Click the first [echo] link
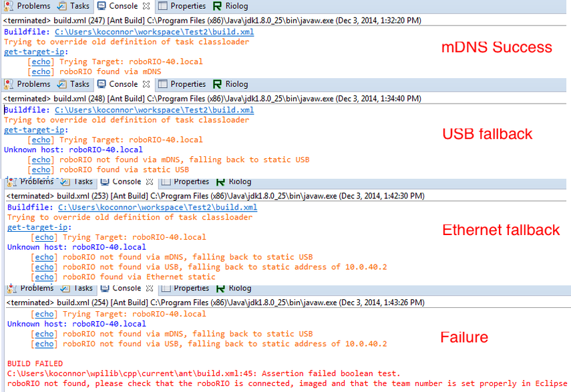The image size is (571, 392). (x=40, y=61)
